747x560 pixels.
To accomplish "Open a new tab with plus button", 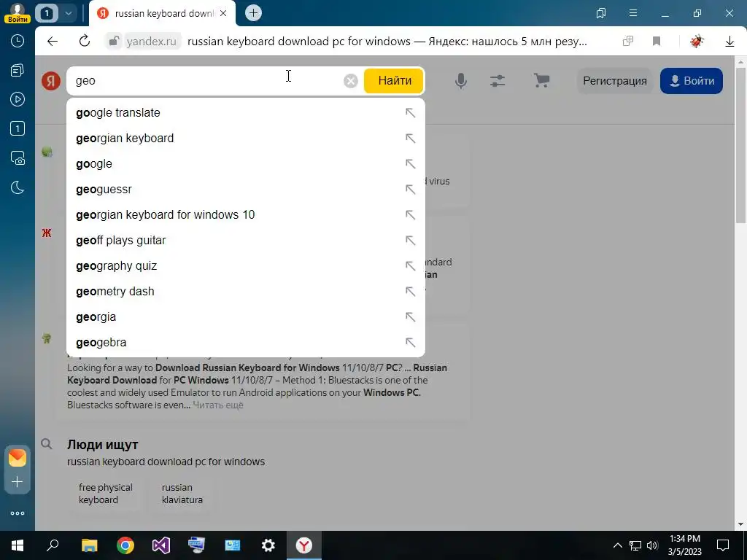I will (253, 13).
